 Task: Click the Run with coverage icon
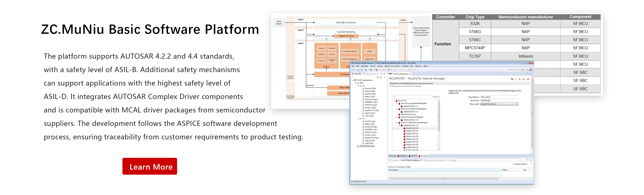pos(377,70)
